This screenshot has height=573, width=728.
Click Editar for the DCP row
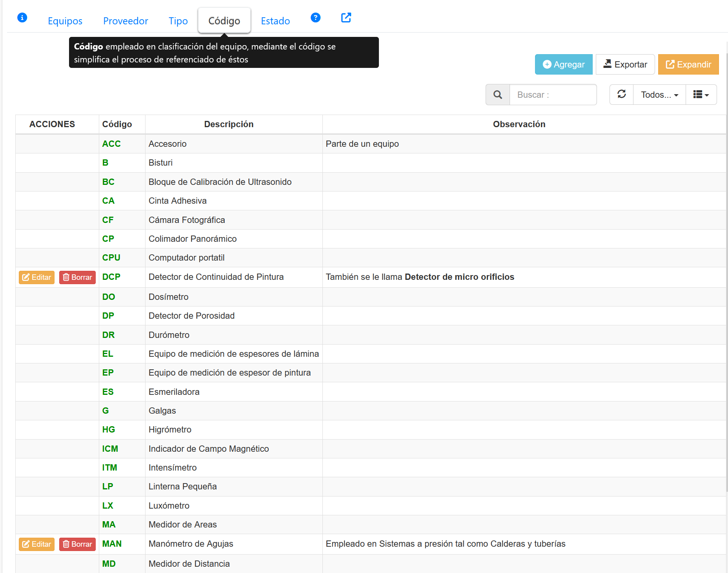pyautogui.click(x=36, y=277)
